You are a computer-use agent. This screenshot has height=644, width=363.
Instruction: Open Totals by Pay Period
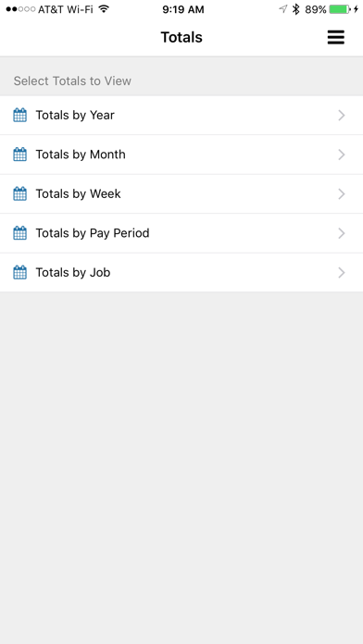coord(181,233)
